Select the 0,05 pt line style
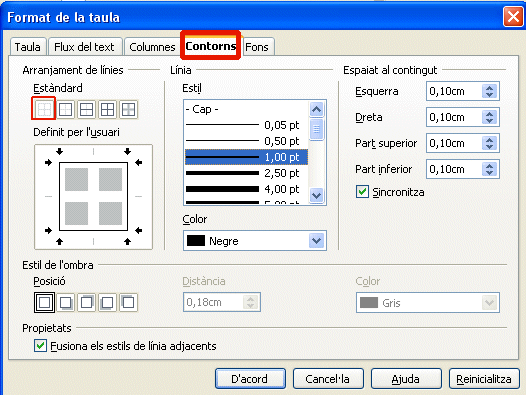The image size is (526, 395). click(x=246, y=125)
